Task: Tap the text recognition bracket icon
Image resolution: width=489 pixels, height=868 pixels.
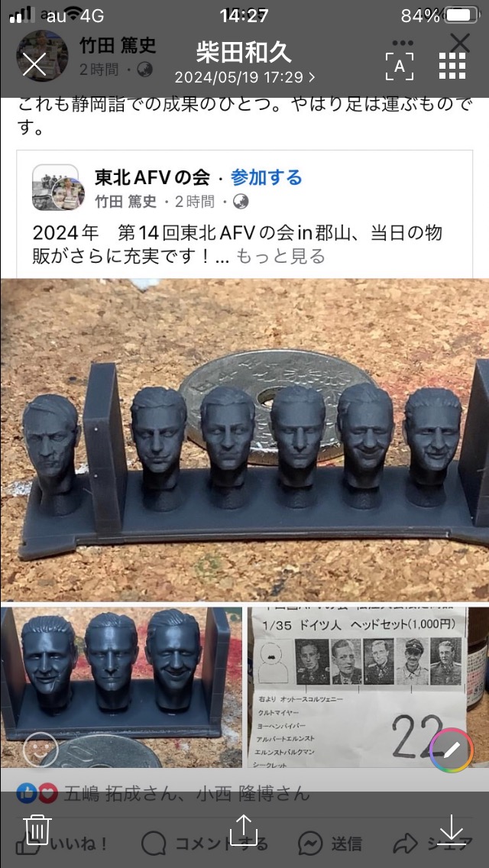Action: pyautogui.click(x=400, y=66)
